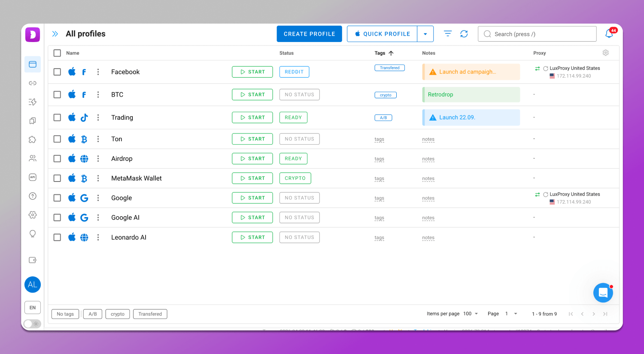Open the Items per page dropdown

(x=471, y=314)
